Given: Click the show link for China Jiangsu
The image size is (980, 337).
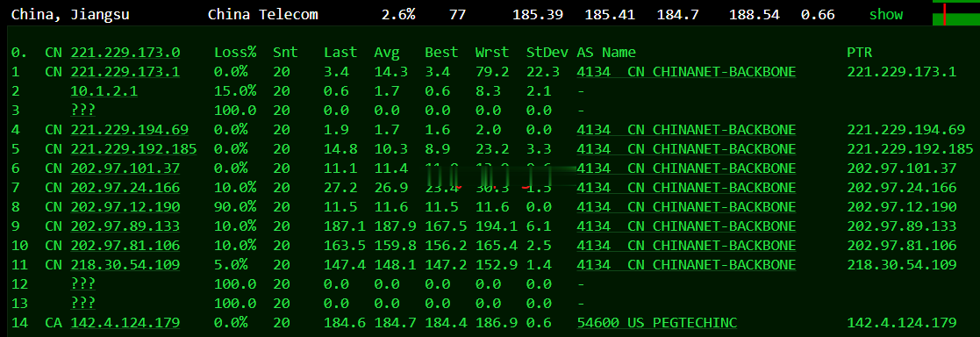Looking at the screenshot, I should 885,14.
